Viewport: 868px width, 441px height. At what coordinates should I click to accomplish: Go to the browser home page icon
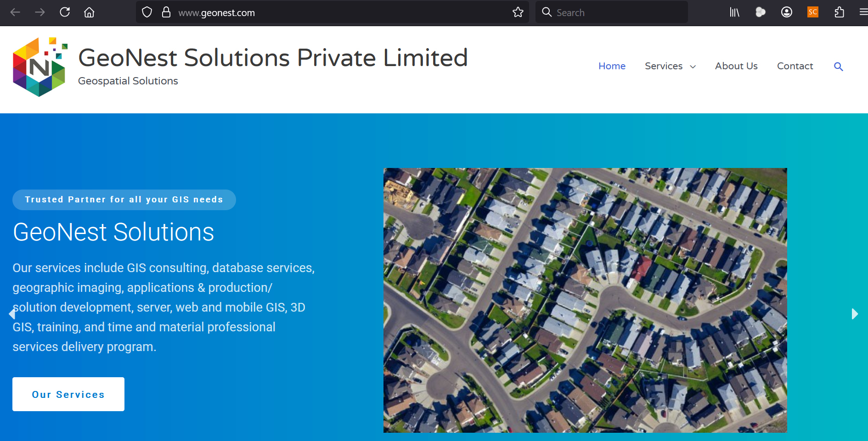pos(89,12)
